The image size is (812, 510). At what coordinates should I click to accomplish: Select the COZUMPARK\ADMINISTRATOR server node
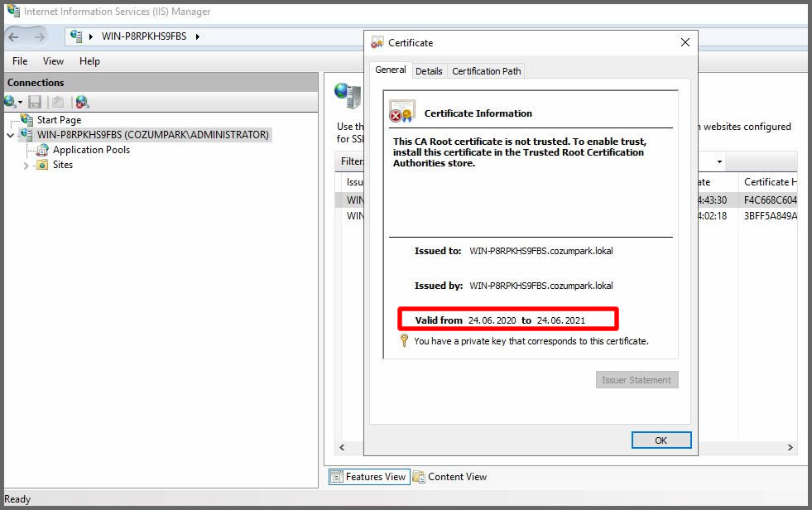pos(153,135)
